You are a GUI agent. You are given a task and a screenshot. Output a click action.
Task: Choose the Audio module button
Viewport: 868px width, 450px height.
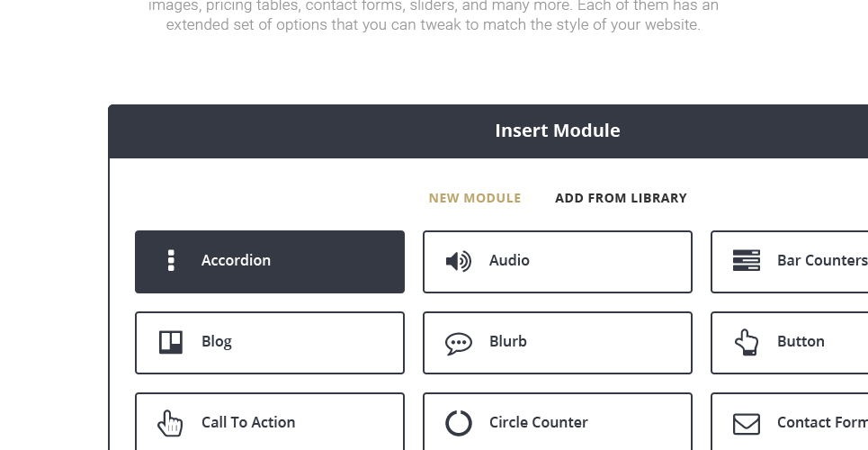click(558, 262)
